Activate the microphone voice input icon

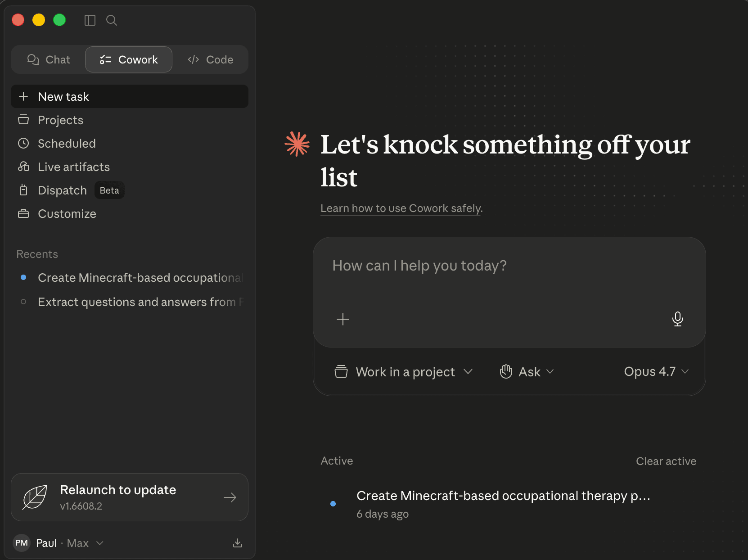click(x=677, y=319)
